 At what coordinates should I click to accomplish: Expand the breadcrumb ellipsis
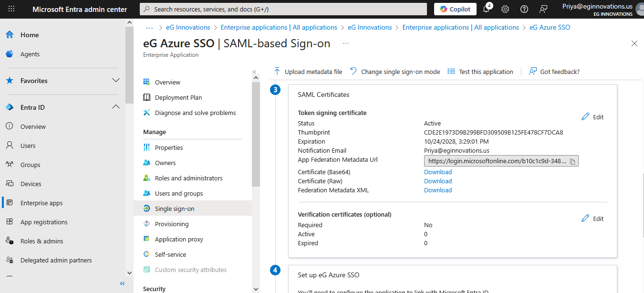tap(149, 27)
